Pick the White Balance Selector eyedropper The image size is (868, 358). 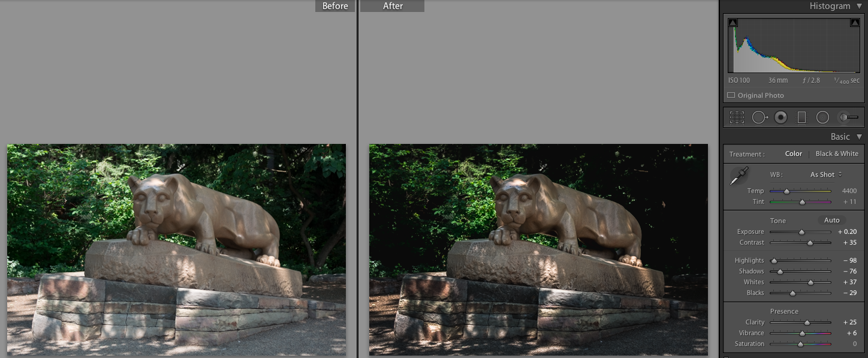click(x=738, y=177)
